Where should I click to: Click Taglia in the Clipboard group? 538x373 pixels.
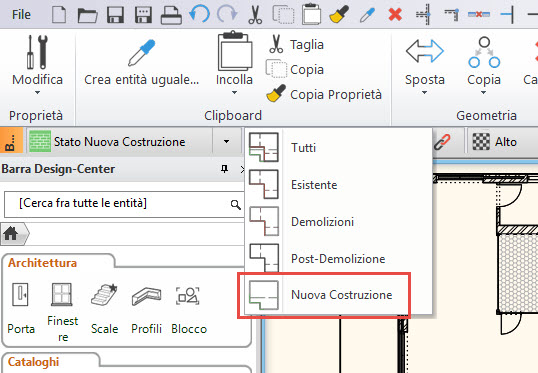click(x=296, y=44)
